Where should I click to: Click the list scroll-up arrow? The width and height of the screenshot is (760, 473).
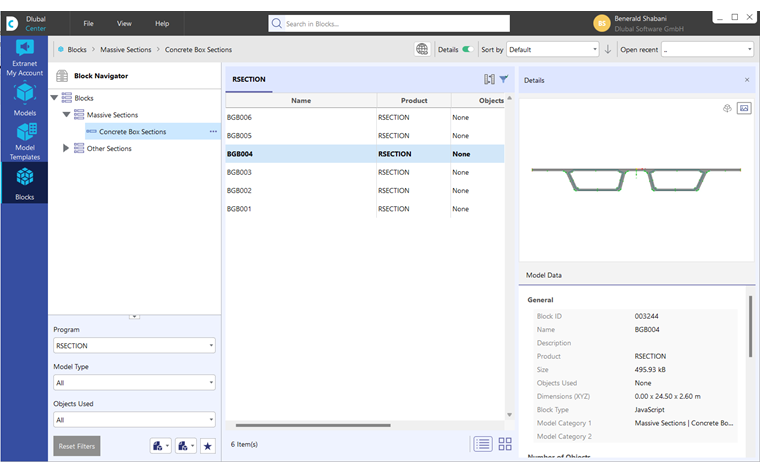pyautogui.click(x=509, y=98)
